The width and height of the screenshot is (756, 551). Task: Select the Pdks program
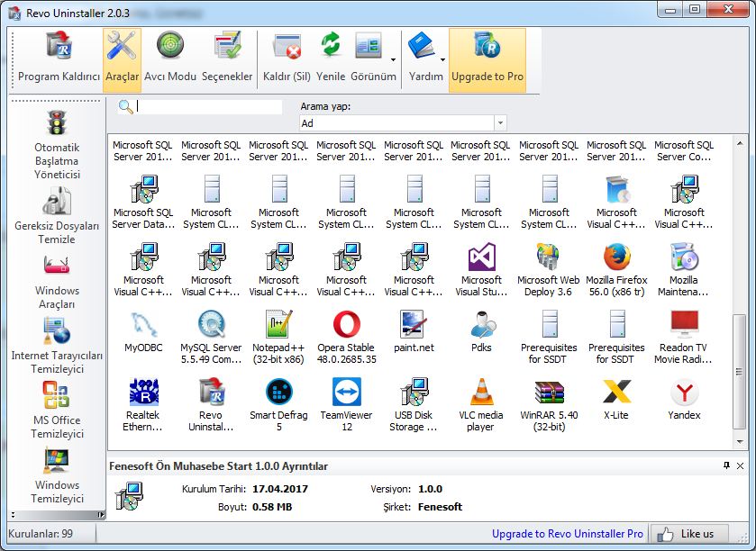[x=481, y=332]
